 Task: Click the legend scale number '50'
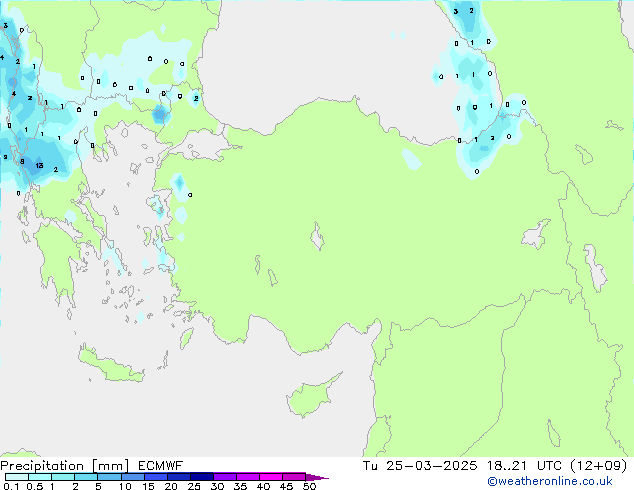[x=309, y=486]
